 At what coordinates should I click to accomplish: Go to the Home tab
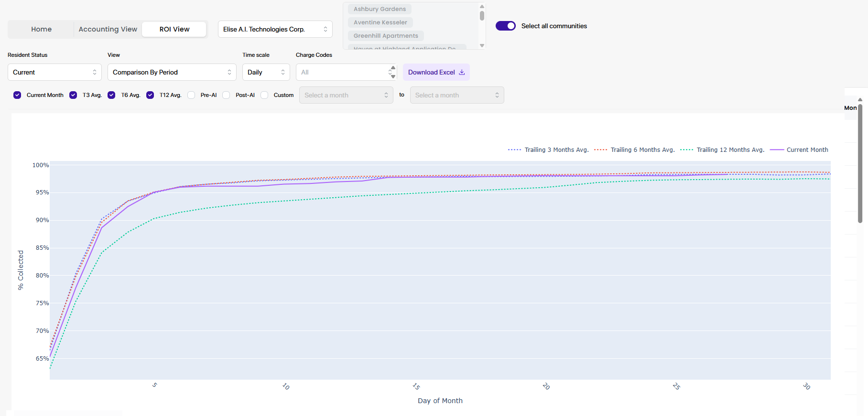coord(42,29)
